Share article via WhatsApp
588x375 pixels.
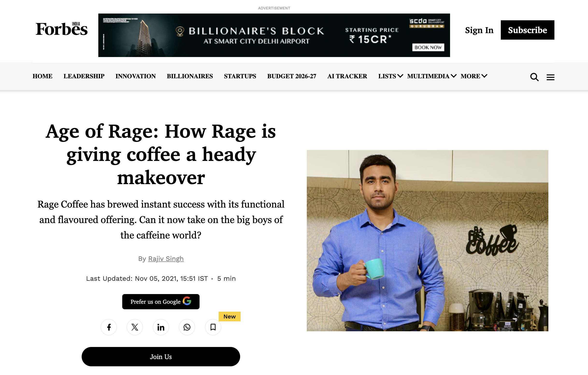click(x=187, y=327)
